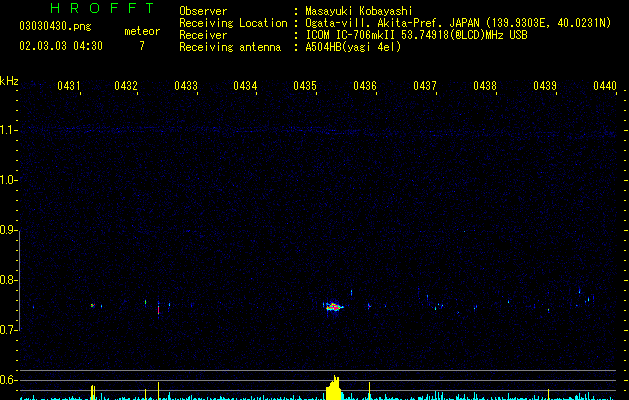The image size is (629, 400).
Task: Click the kHz axis unit label
Action: coord(9,81)
